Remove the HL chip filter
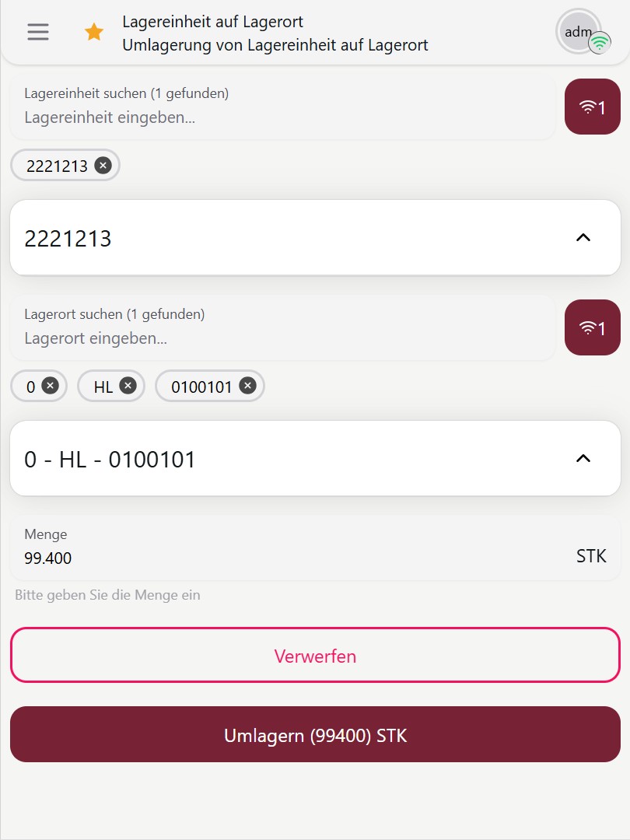Viewport: 630px width, 840px height. coord(128,386)
